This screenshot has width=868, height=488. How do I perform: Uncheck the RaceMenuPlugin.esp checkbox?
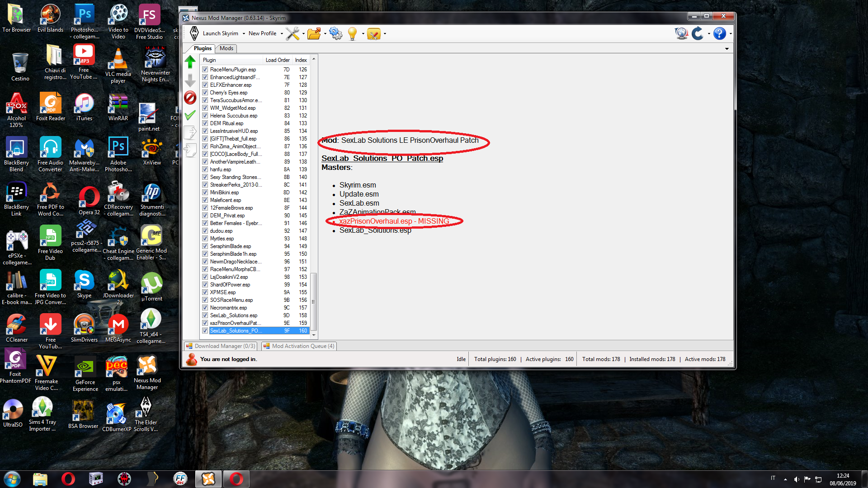point(205,70)
